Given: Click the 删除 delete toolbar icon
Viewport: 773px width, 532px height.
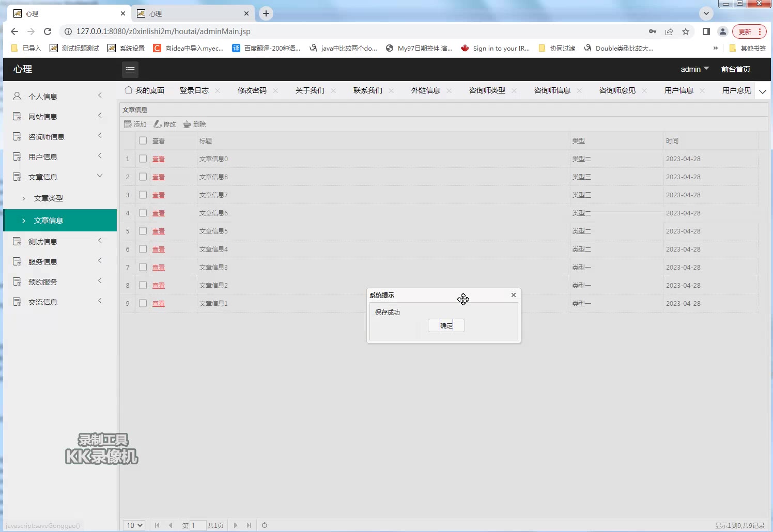Looking at the screenshot, I should [x=187, y=124].
